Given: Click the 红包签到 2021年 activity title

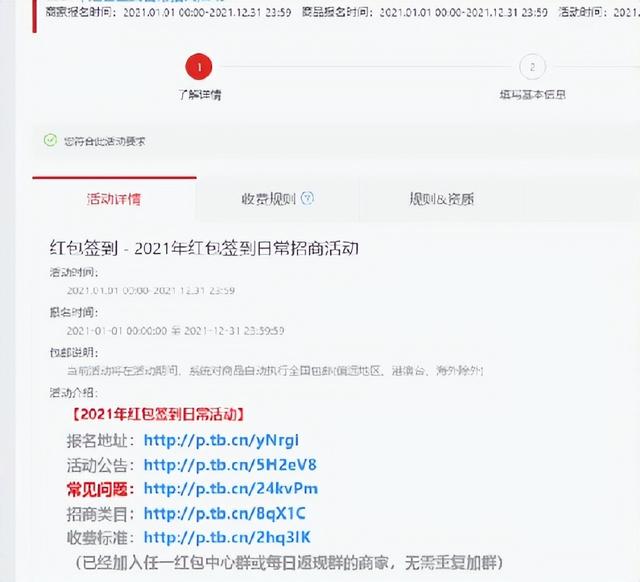Looking at the screenshot, I should (204, 248).
